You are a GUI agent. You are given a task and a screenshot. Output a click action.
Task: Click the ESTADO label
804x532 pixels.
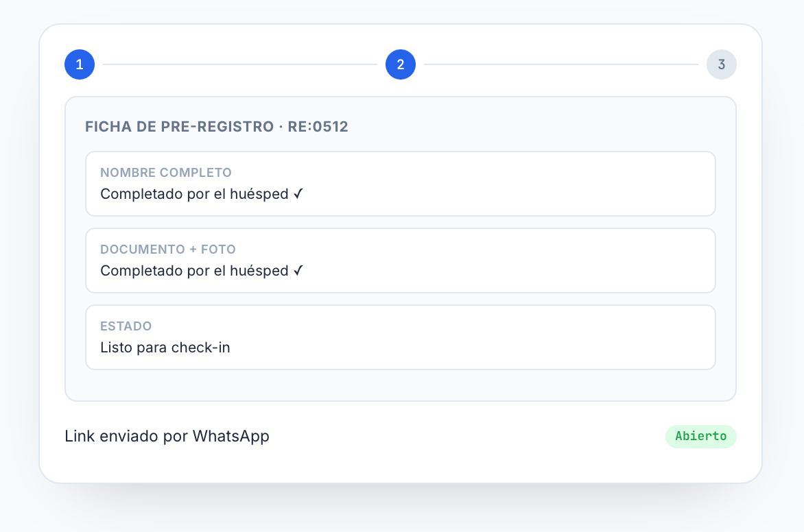126,326
